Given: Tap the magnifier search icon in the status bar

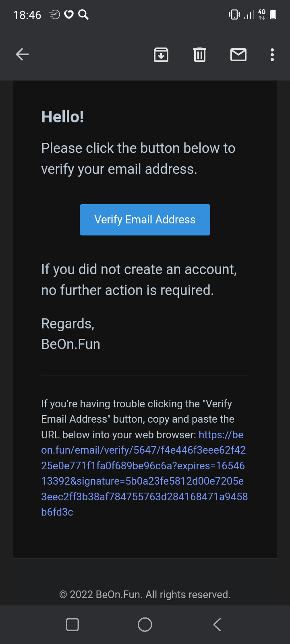Looking at the screenshot, I should click(83, 15).
